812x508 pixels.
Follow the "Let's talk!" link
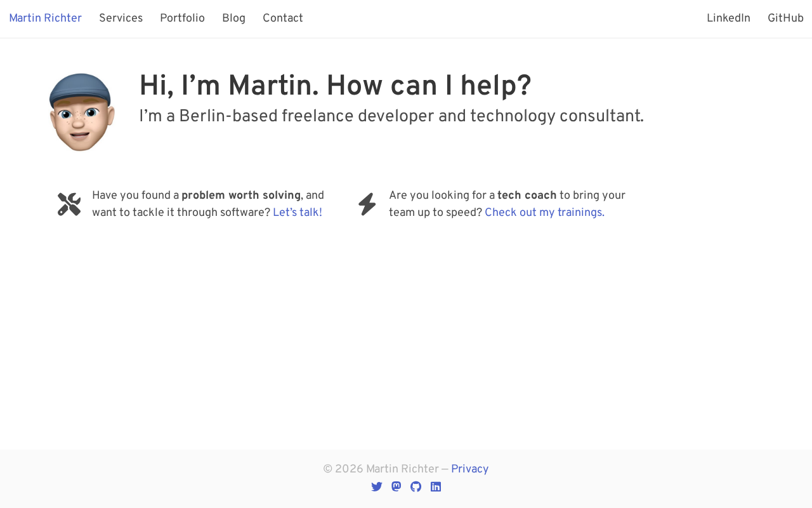(298, 213)
